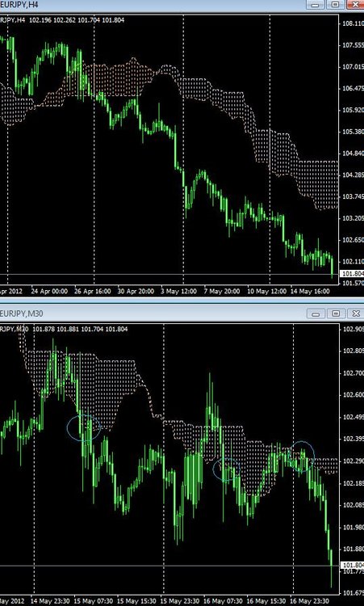Click the 10 May 12:00 time label
This screenshot has width=364, height=606.
(266, 291)
